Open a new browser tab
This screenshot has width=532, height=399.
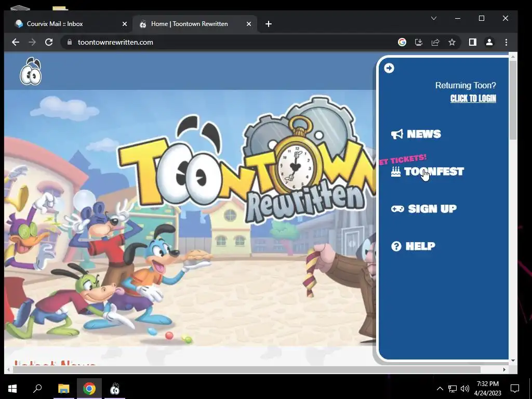click(269, 24)
